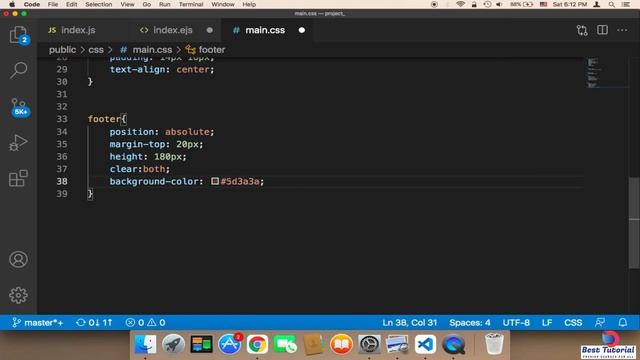Click unsaved dot on main.css tab
This screenshot has width=640, height=360.
tap(302, 30)
